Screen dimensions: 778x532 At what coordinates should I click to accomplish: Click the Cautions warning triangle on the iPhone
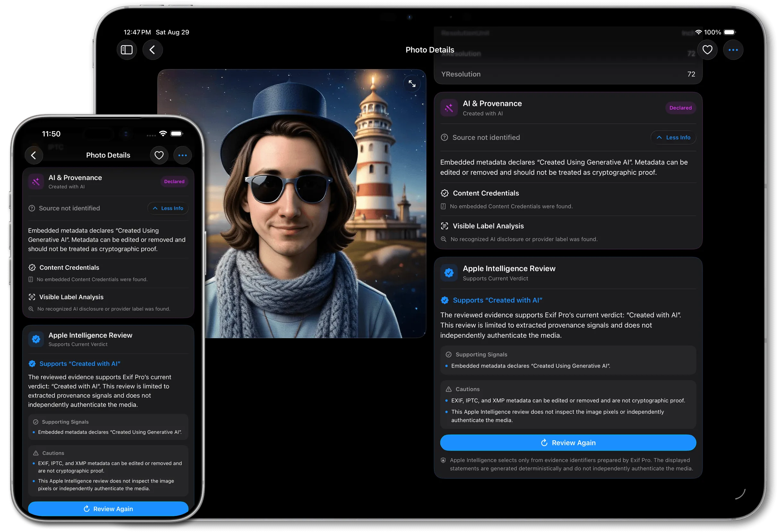36,453
